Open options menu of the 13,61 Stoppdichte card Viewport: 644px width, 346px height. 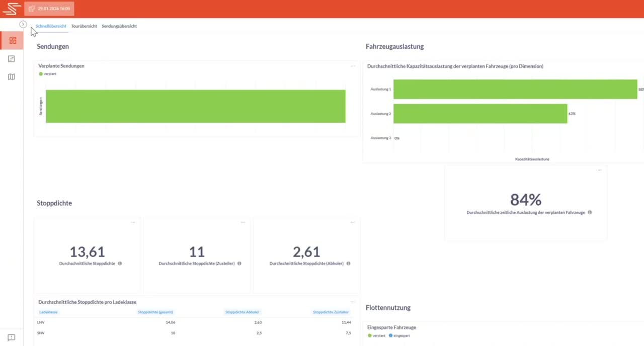[133, 222]
